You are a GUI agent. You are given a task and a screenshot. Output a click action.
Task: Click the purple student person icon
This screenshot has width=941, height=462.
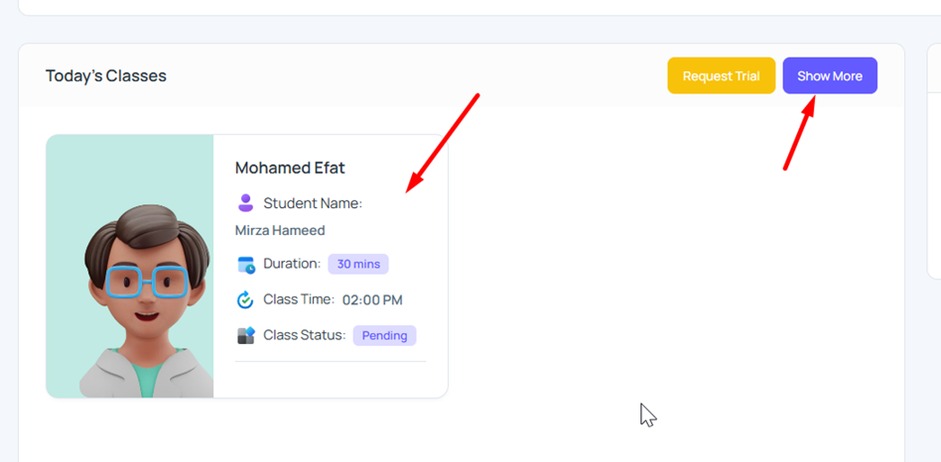[x=245, y=203]
